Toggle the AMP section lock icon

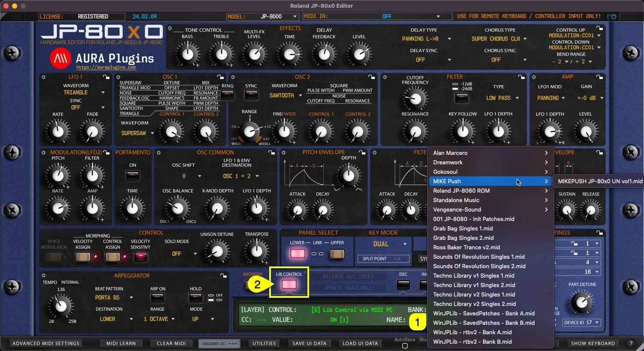599,77
